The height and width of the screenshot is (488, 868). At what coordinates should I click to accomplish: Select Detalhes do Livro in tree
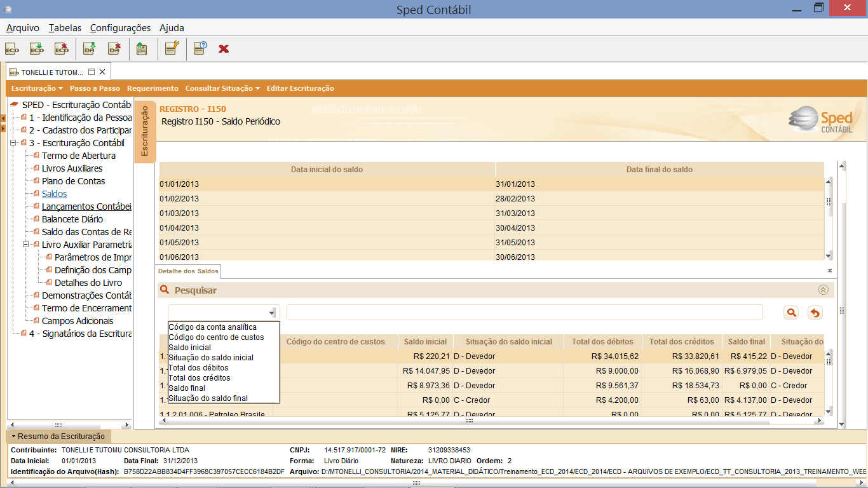(88, 283)
